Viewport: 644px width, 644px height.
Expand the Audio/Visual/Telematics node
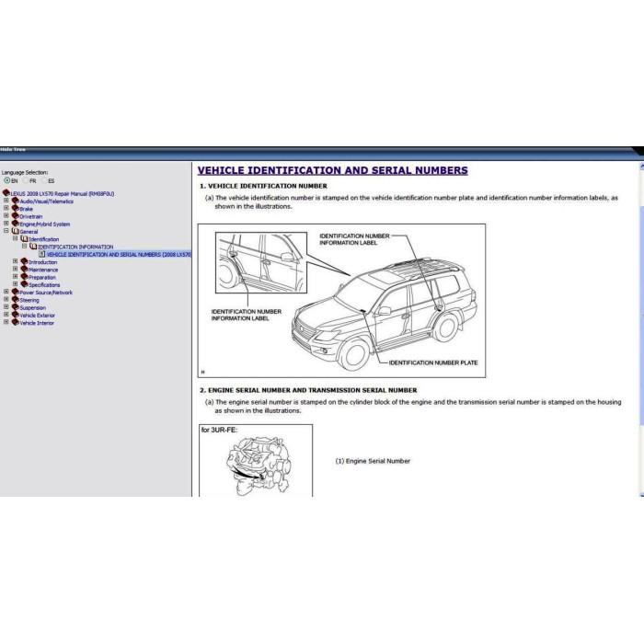[x=6, y=201]
